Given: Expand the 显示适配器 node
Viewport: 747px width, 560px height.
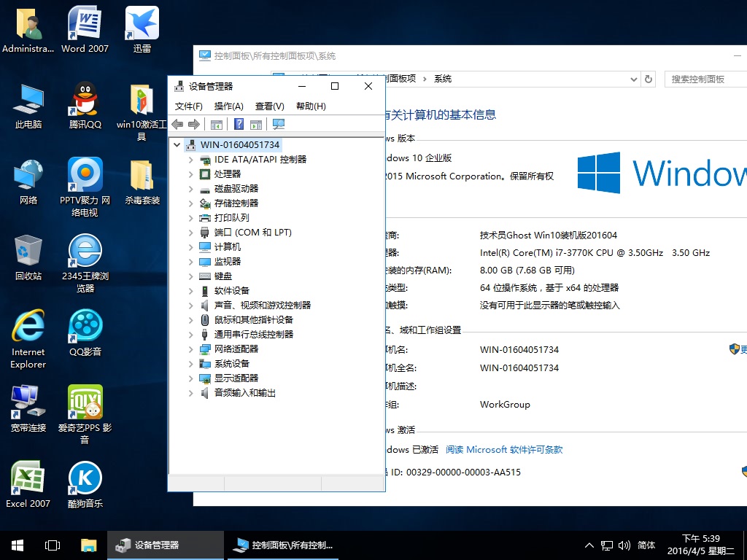Looking at the screenshot, I should tap(190, 378).
